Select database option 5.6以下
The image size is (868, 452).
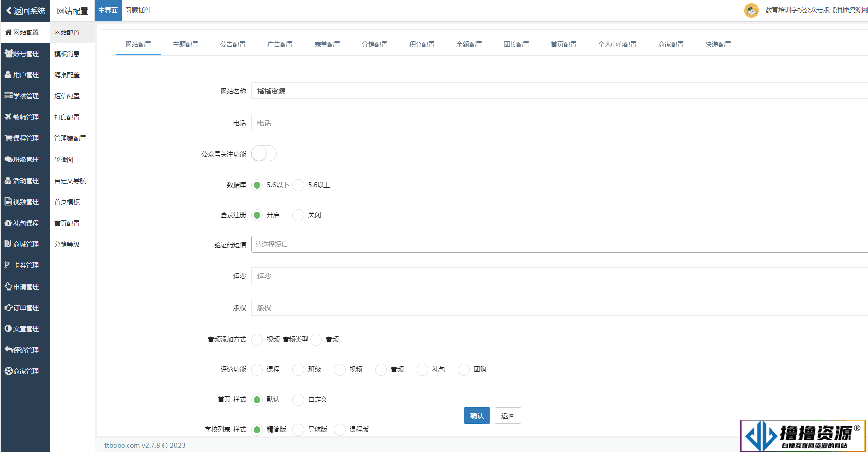point(257,185)
